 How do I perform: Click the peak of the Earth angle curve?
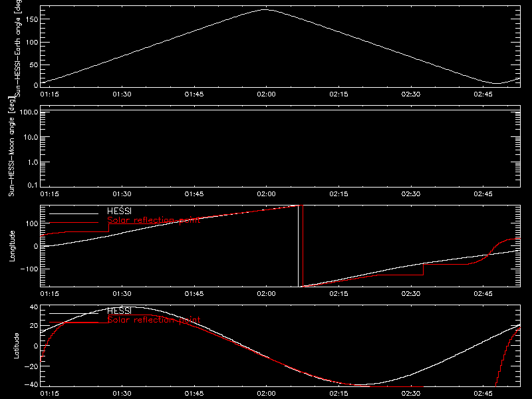[x=265, y=10]
